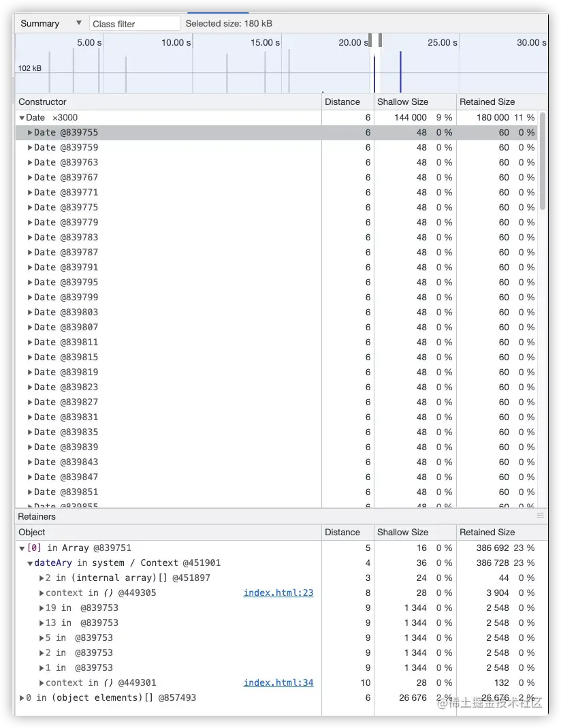Sort retainers by the Distance column header
561x728 pixels.
point(347,532)
